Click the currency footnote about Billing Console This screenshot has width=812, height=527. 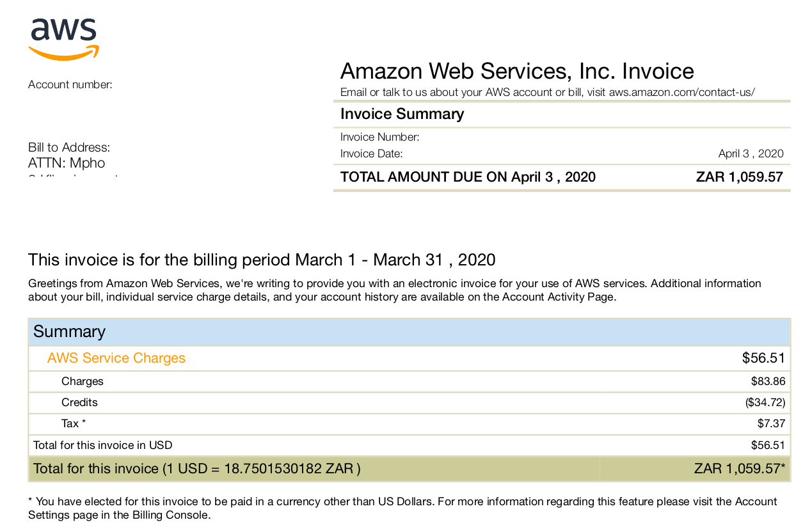[x=402, y=508]
